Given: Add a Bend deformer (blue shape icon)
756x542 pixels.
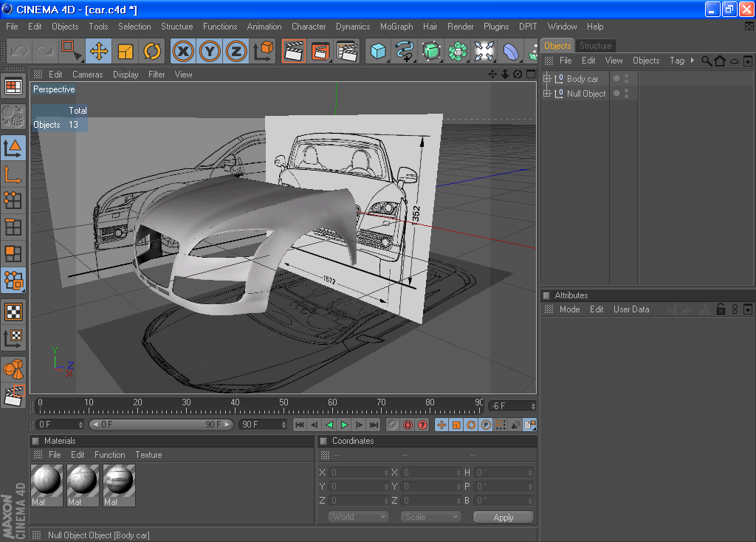Looking at the screenshot, I should point(511,51).
